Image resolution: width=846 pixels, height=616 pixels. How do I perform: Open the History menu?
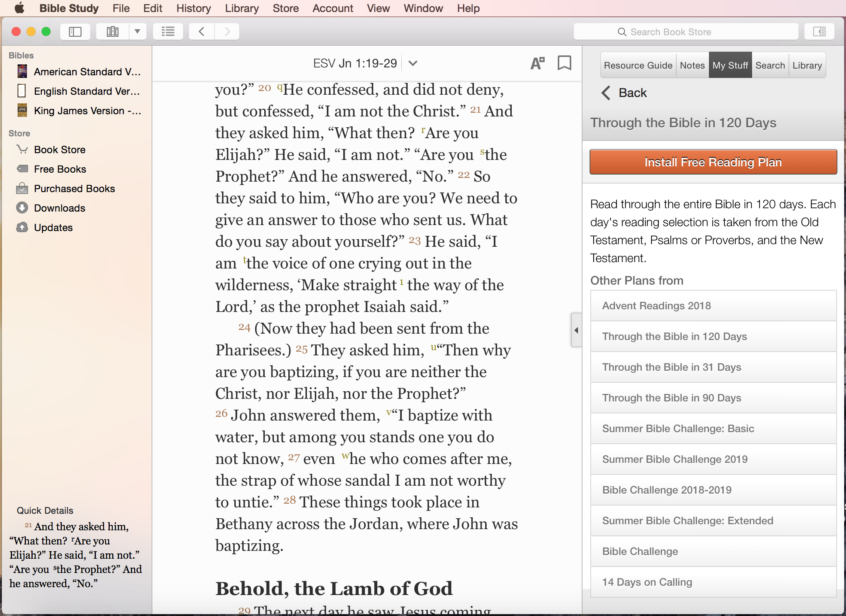[194, 8]
